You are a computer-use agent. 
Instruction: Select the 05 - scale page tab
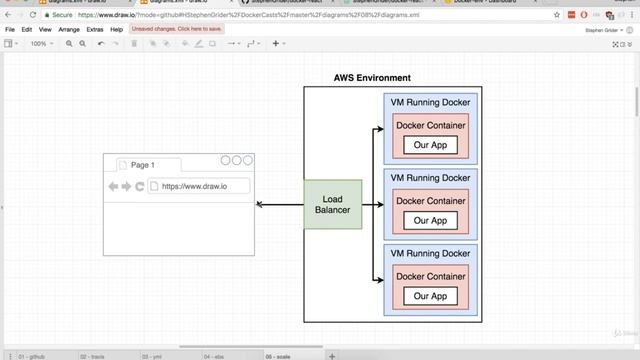point(278,357)
